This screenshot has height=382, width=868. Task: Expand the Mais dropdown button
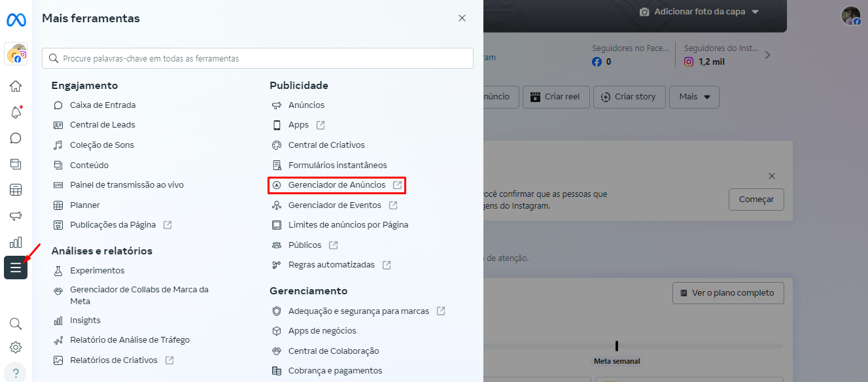(x=694, y=97)
